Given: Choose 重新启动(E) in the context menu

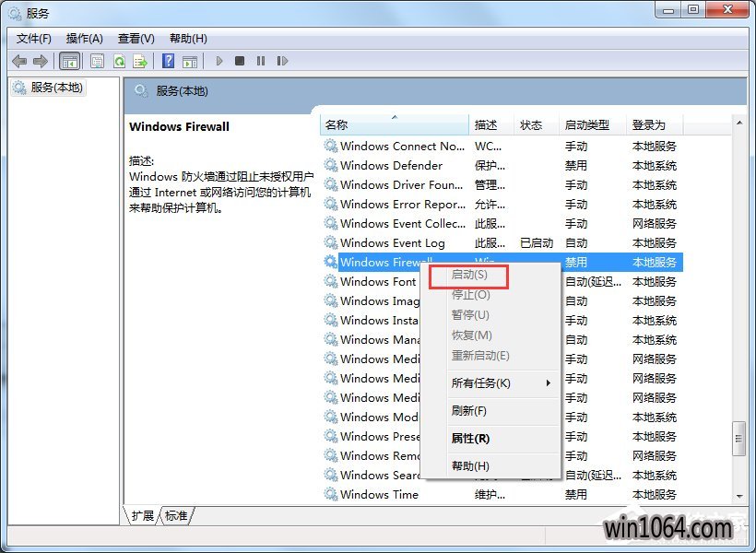Looking at the screenshot, I should (x=480, y=356).
